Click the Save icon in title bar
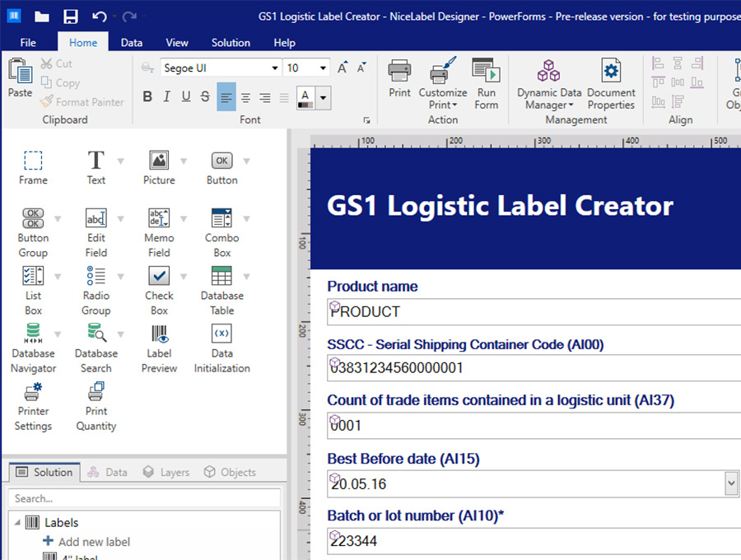Screen dimensions: 741x560 [71, 16]
